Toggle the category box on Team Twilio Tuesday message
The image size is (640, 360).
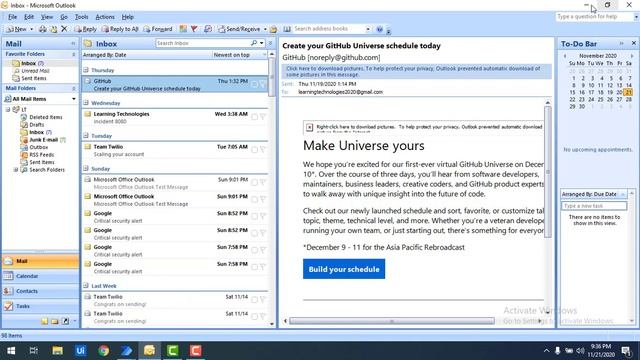(254, 150)
